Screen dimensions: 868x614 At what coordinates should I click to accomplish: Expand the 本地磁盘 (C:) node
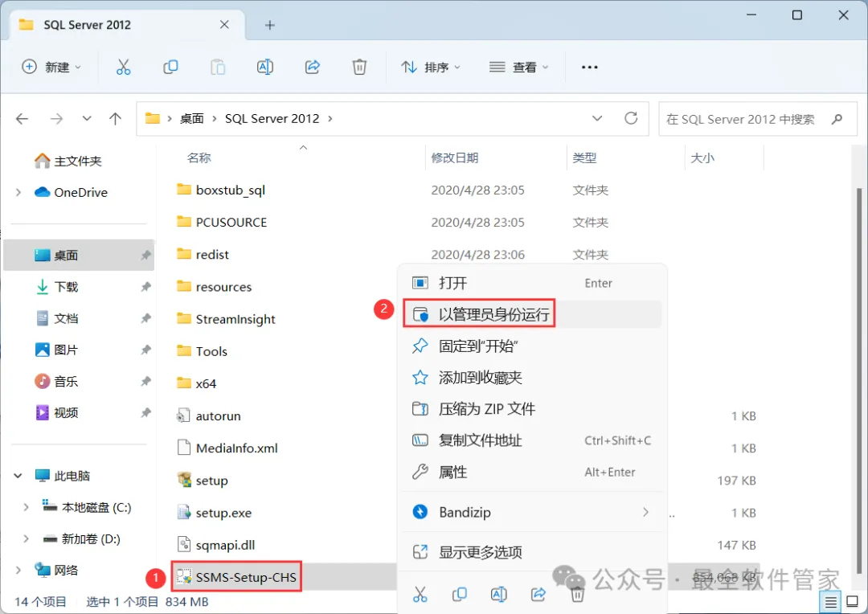pyautogui.click(x=26, y=507)
